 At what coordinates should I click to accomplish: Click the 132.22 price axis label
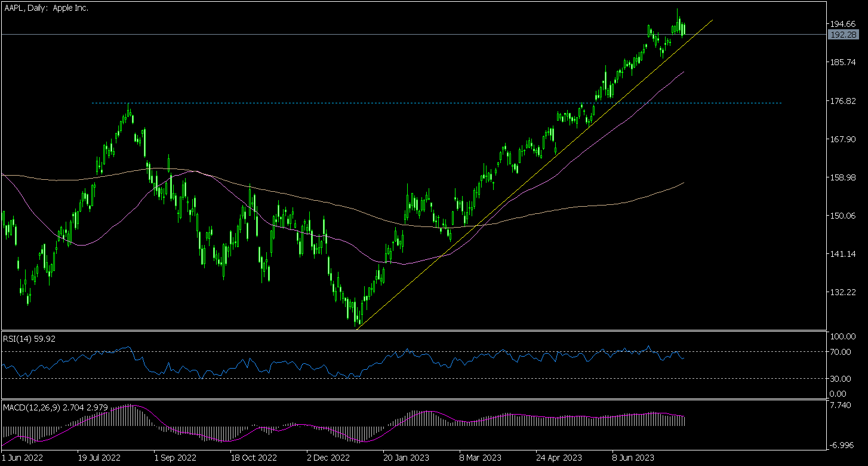click(842, 292)
